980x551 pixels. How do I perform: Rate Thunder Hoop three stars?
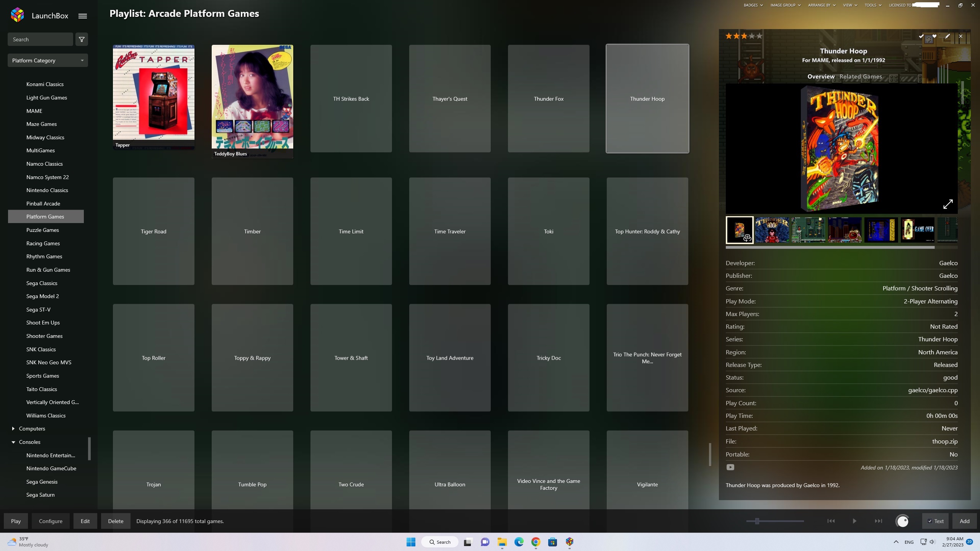[744, 36]
